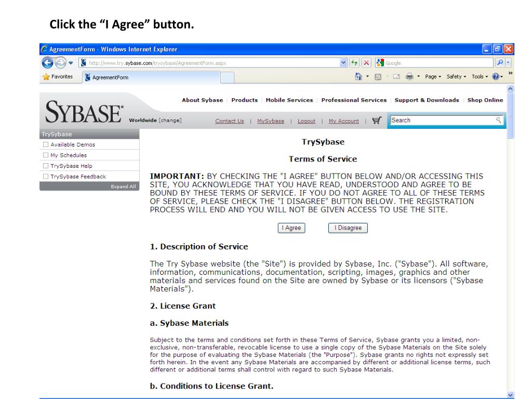
Task: Follow the MySybase link
Action: (x=271, y=121)
